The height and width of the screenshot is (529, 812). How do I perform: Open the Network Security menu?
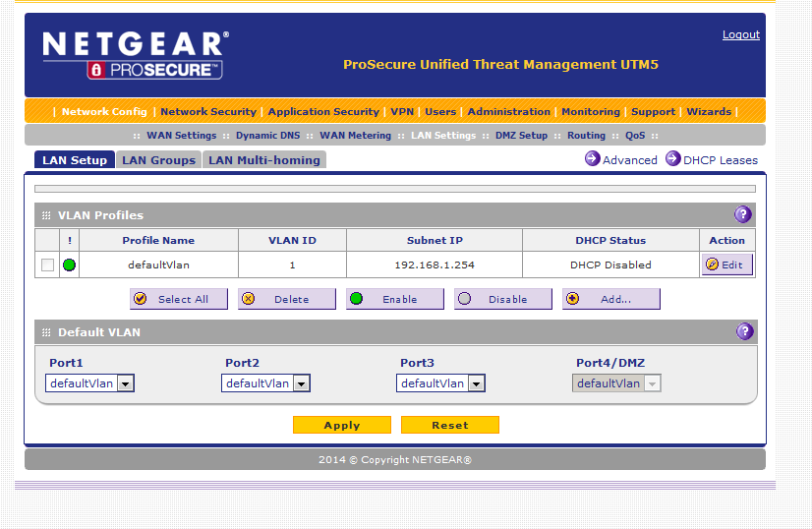[207, 111]
